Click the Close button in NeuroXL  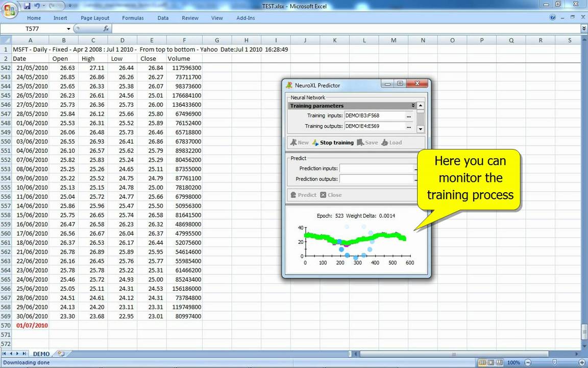tap(331, 195)
